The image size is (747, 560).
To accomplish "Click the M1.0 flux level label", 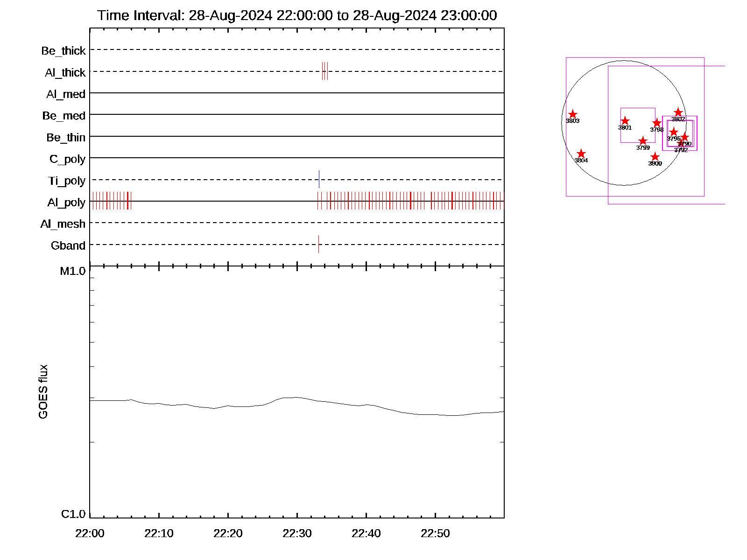I will pos(73,271).
